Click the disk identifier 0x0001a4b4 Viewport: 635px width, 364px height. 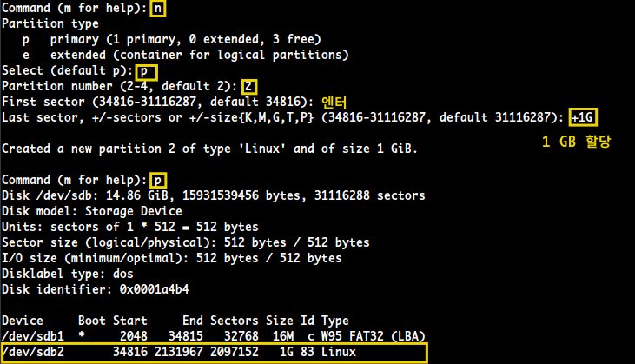tap(155, 289)
